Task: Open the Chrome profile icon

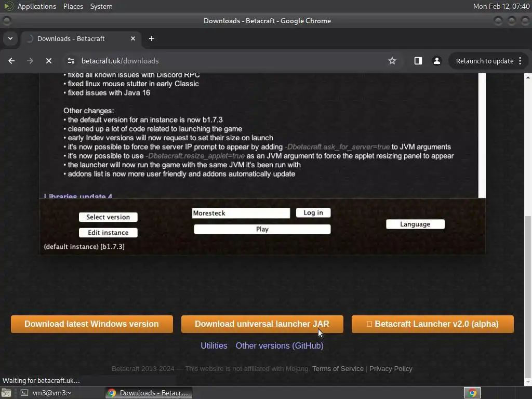Action: [x=436, y=61]
